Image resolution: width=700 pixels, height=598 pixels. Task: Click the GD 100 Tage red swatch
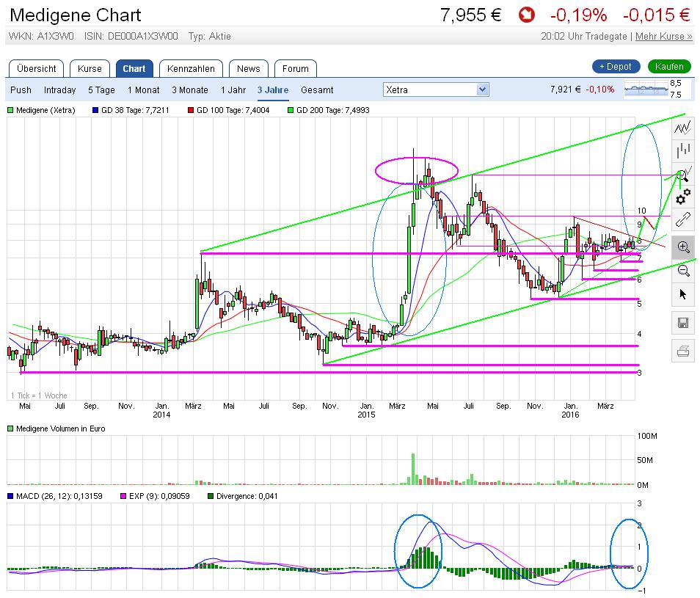pos(191,110)
